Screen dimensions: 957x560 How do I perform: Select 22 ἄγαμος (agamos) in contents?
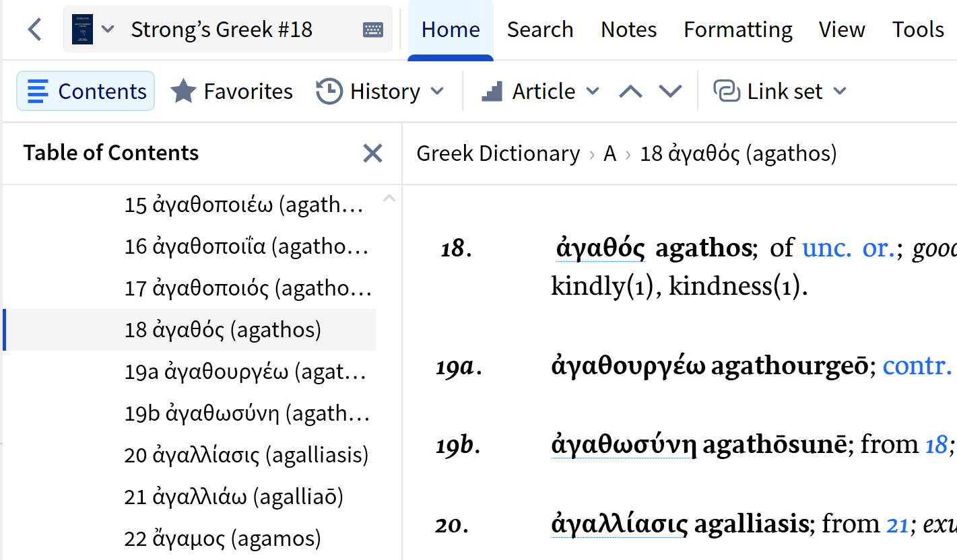tap(222, 538)
